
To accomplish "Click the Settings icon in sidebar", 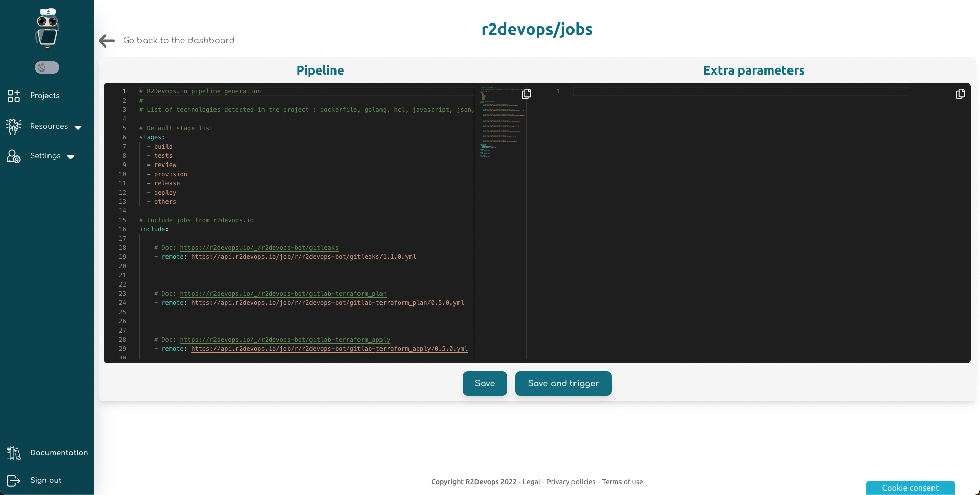I will pos(13,156).
